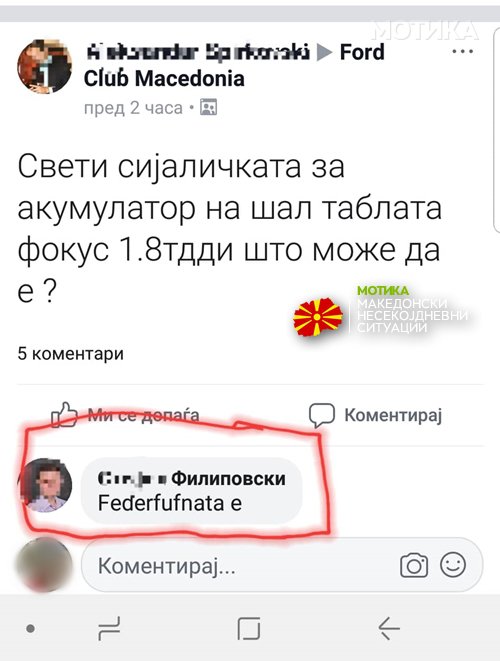500x661 pixels.
Task: Open the Ford Club Macedonia group link
Action: click(x=234, y=65)
